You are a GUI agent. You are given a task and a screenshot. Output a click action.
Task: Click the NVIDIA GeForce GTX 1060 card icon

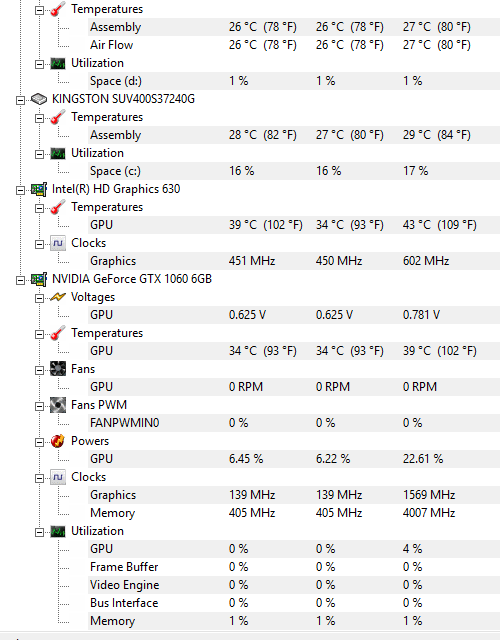pos(39,280)
